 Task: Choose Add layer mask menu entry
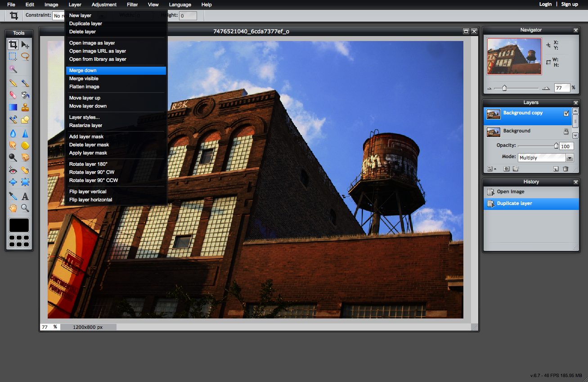[116, 137]
